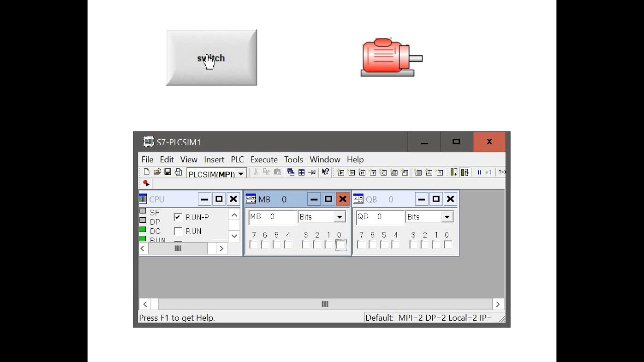Open the View menu
The image size is (644, 362).
[x=189, y=159]
